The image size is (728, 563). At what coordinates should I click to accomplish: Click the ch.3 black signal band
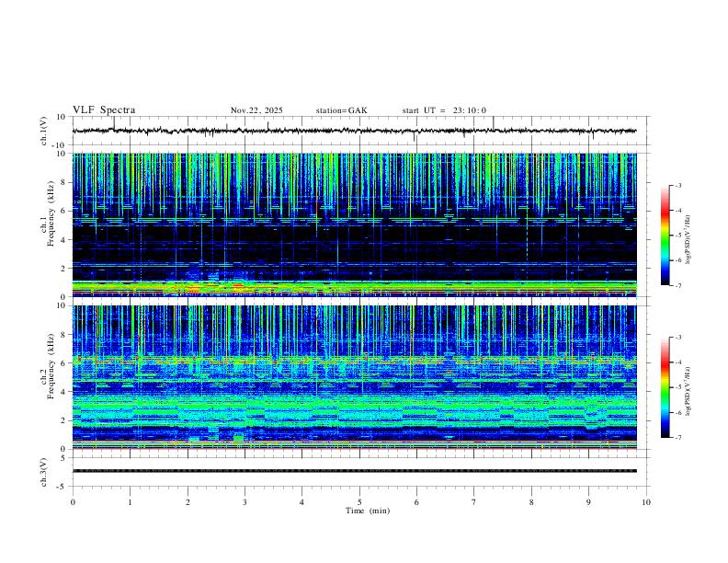coord(355,471)
